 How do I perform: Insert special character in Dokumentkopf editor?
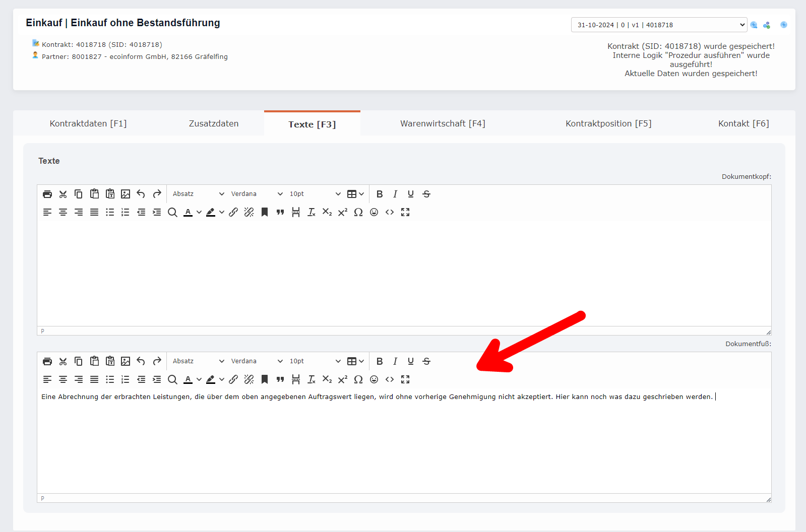point(358,212)
